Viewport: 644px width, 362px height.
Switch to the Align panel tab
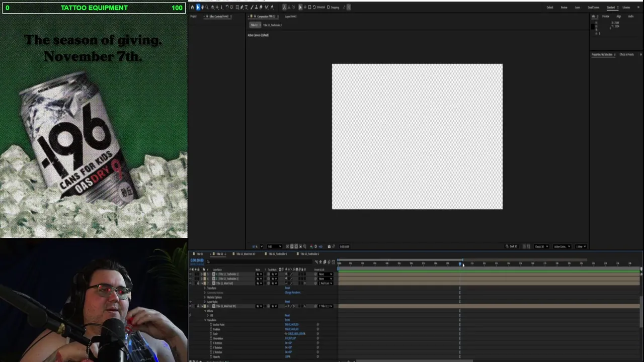(x=619, y=16)
